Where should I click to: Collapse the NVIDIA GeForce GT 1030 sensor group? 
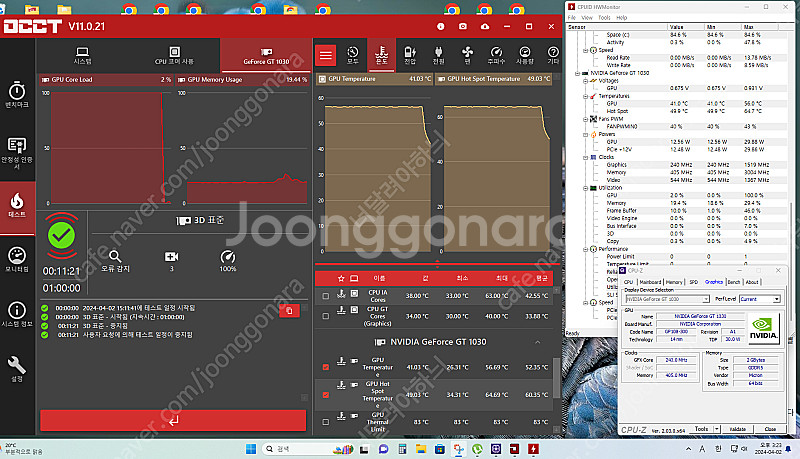(537, 342)
